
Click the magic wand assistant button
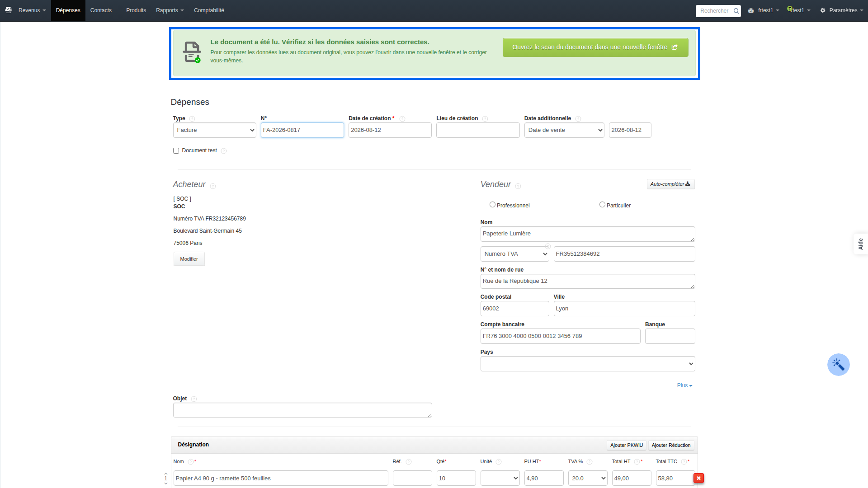pos(838,365)
